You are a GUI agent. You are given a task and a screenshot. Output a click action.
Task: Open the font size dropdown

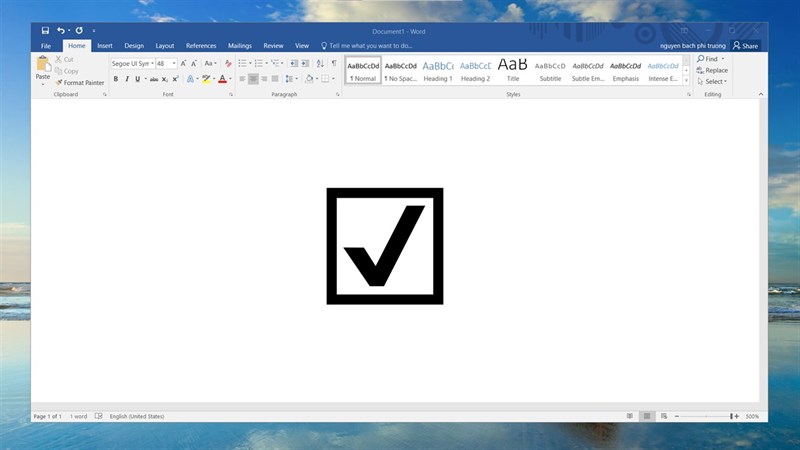[x=174, y=63]
